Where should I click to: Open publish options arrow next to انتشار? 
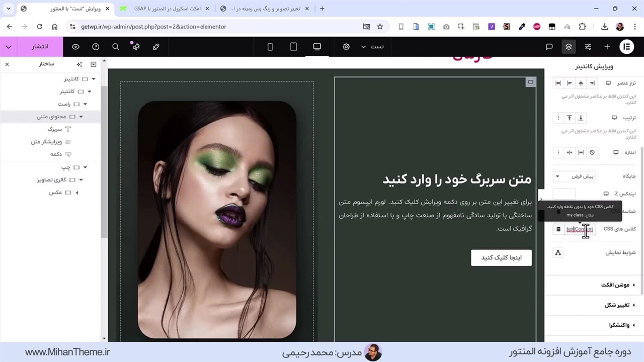(9, 47)
